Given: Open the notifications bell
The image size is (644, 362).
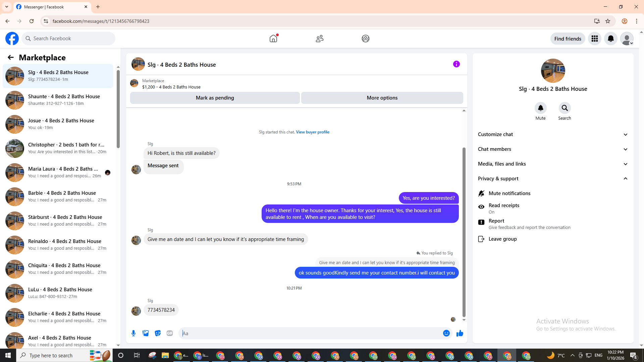Looking at the screenshot, I should (x=610, y=39).
